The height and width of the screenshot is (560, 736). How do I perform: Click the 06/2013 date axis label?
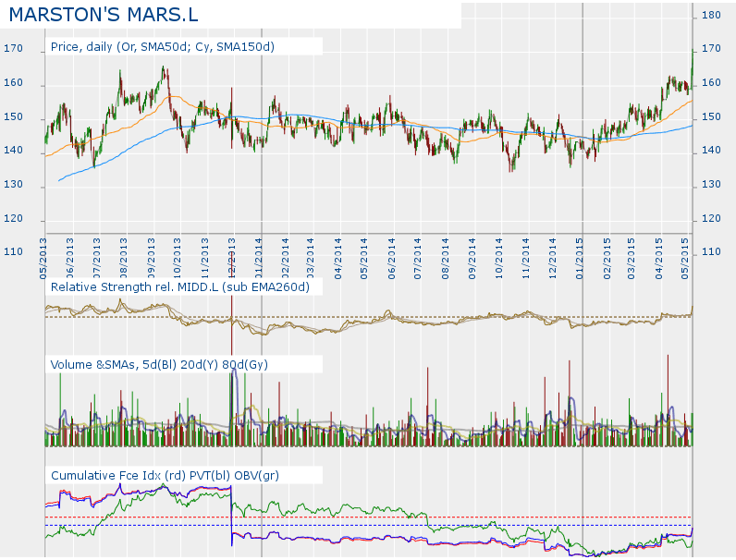point(70,259)
